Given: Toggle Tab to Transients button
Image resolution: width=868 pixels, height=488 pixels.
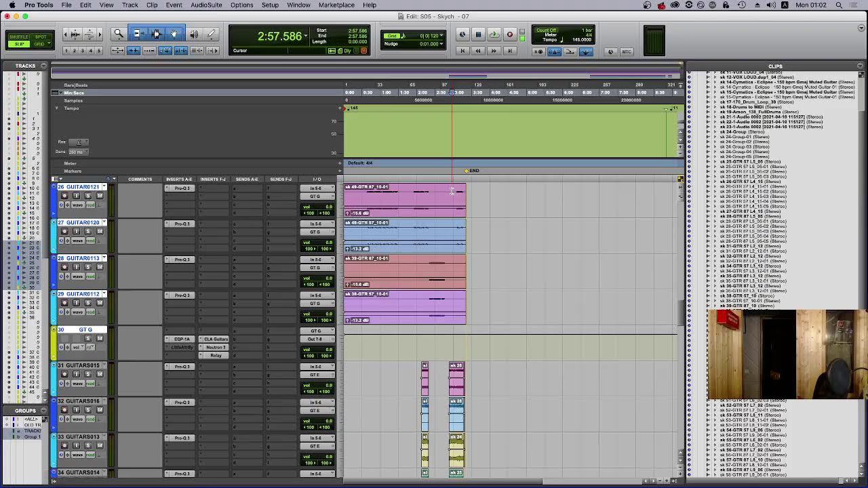Looking at the screenshot, I should point(134,51).
